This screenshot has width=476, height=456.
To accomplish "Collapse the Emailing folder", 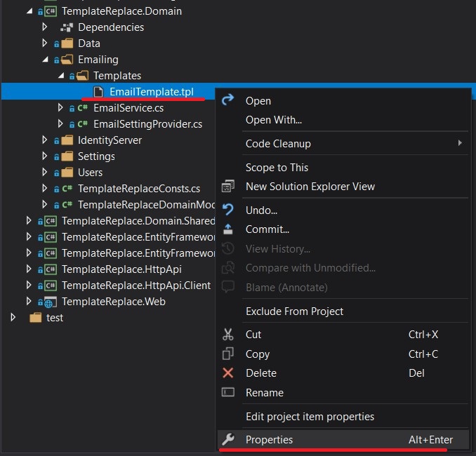I will coord(45,60).
